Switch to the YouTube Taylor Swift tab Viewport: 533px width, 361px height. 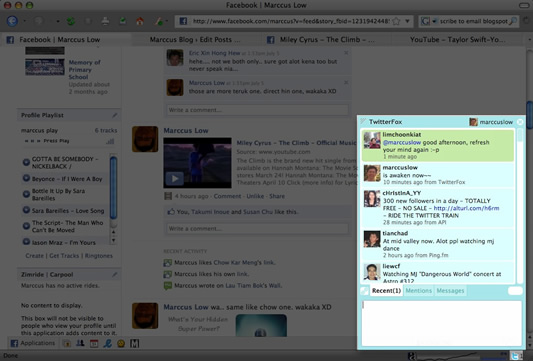click(457, 40)
